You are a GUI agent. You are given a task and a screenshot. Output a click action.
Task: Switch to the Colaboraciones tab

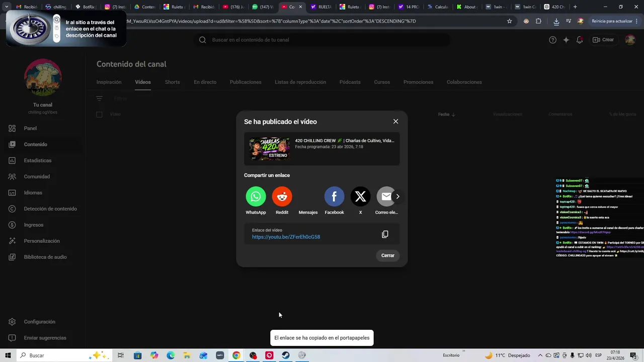464,82
